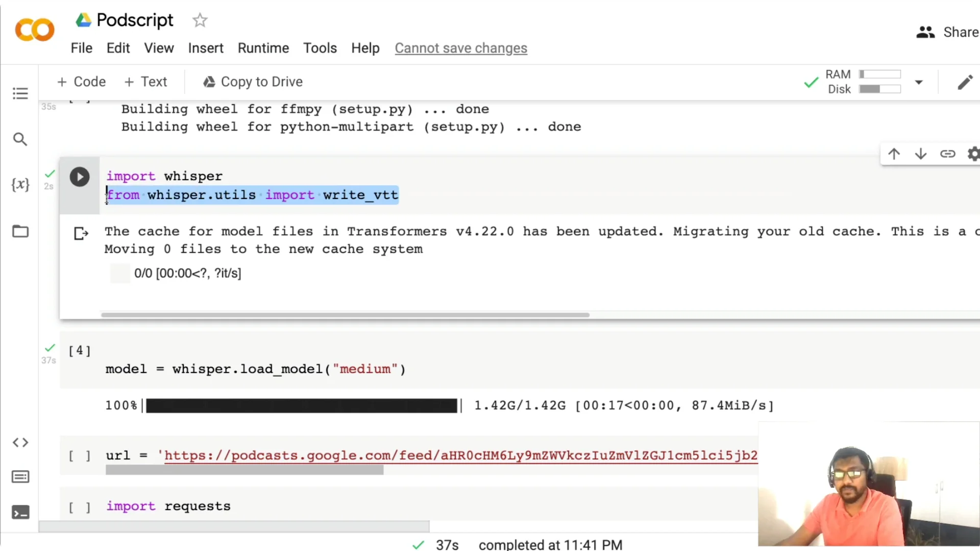The height and width of the screenshot is (551, 980).
Task: Click the model download progress bar
Action: click(x=301, y=405)
